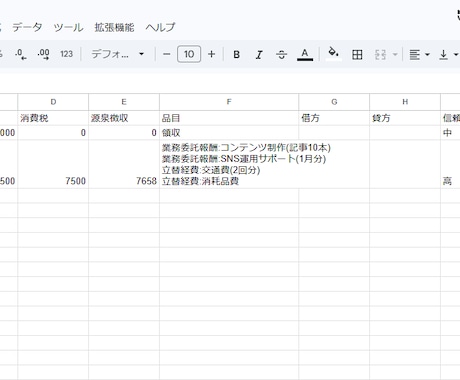
Task: Open the ヘルプ menu
Action: 160,27
